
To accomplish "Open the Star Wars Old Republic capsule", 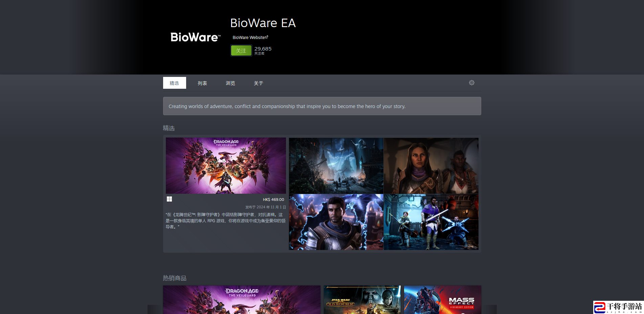I will point(362,300).
